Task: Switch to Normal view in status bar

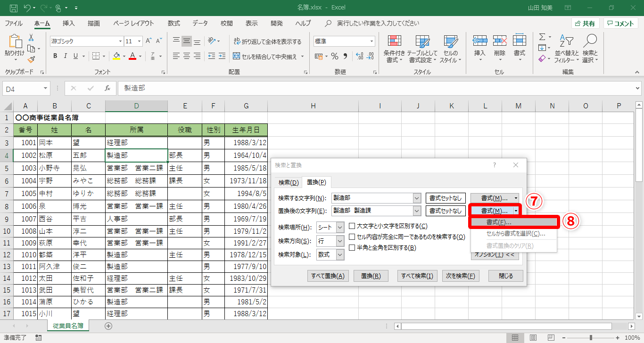Action: pos(515,337)
